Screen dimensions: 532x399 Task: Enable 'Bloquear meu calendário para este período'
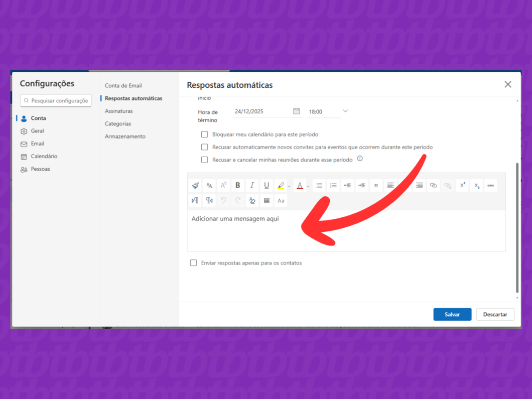[x=204, y=134]
